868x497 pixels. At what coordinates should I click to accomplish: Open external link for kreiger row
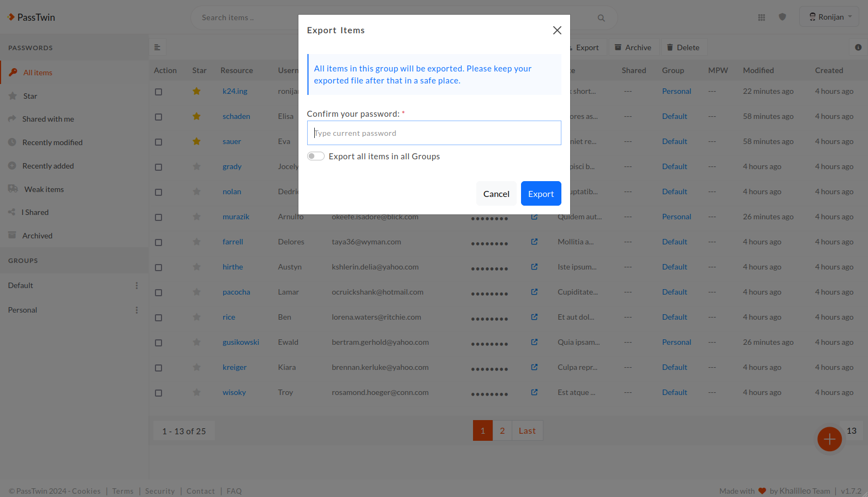(x=534, y=367)
